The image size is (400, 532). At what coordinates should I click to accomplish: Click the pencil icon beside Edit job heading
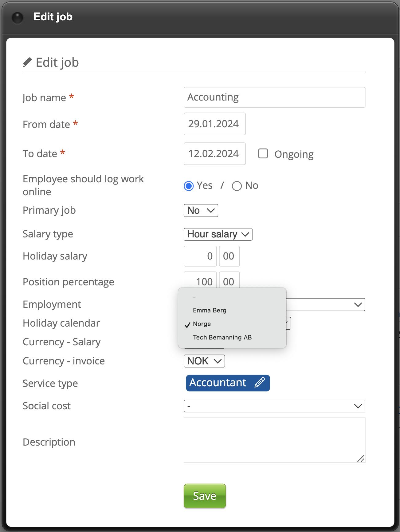(27, 62)
